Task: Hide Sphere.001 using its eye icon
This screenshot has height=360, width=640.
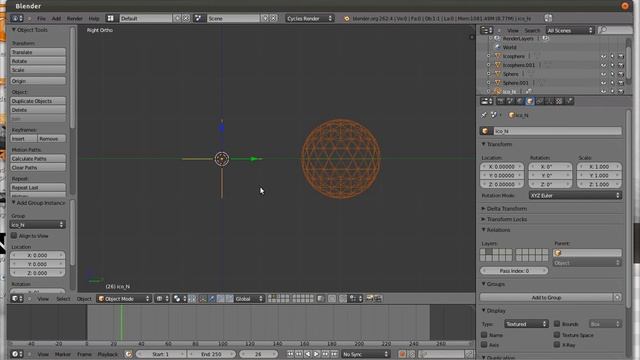Action: [603, 83]
